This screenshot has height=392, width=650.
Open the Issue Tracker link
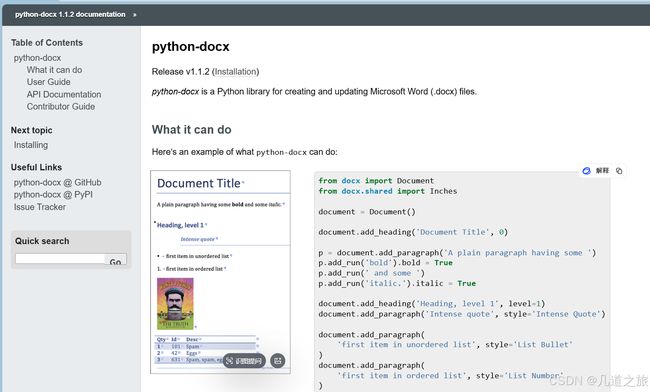(40, 207)
